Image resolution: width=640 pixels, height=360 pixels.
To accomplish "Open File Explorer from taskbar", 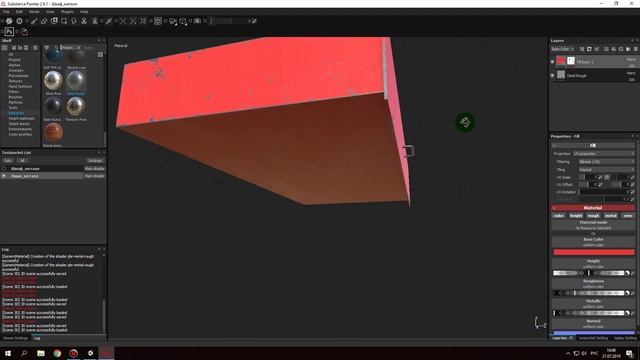I will 41,353.
